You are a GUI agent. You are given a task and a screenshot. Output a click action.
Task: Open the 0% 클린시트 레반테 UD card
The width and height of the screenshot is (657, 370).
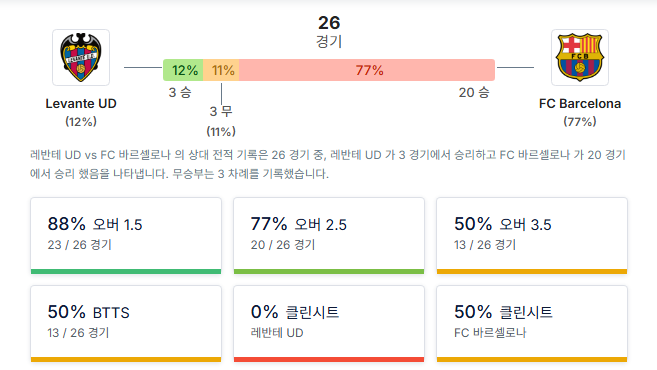pos(329,323)
